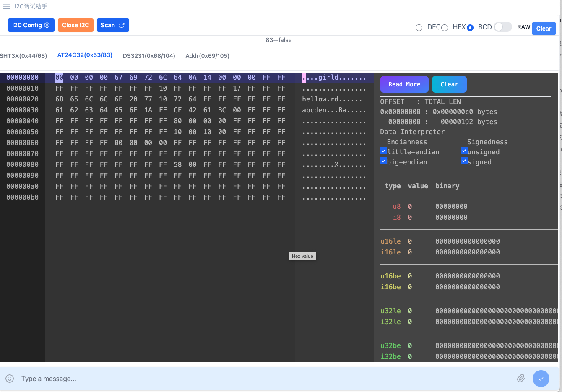This screenshot has width=562, height=392.
Task: Click the paperclip attachment icon
Action: [521, 379]
